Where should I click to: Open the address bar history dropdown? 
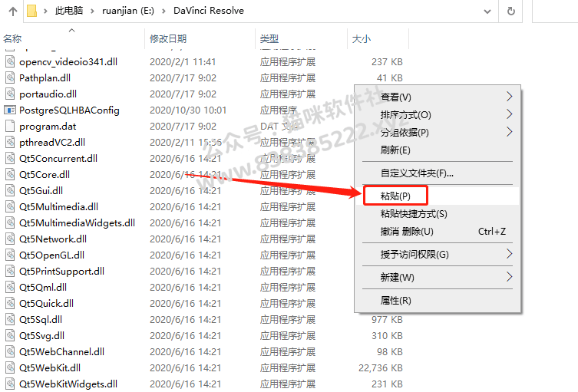(x=487, y=12)
